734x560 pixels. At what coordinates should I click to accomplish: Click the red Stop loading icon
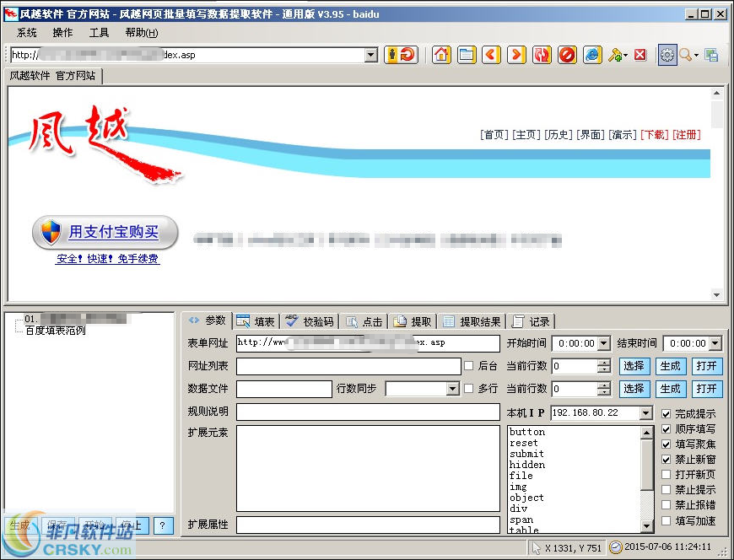point(567,55)
